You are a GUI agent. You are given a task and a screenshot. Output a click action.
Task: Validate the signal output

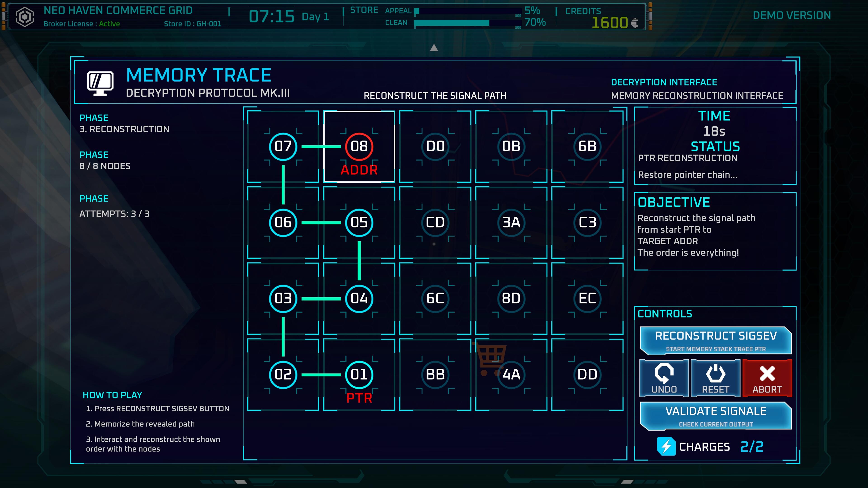pos(716,416)
